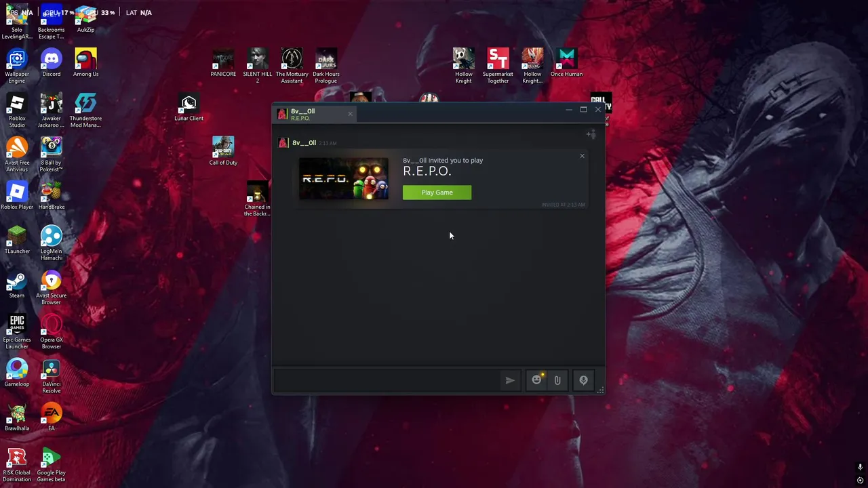Select the LogMeIn Hamachi desktop icon
Viewport: 868px width, 488px height.
tap(51, 243)
